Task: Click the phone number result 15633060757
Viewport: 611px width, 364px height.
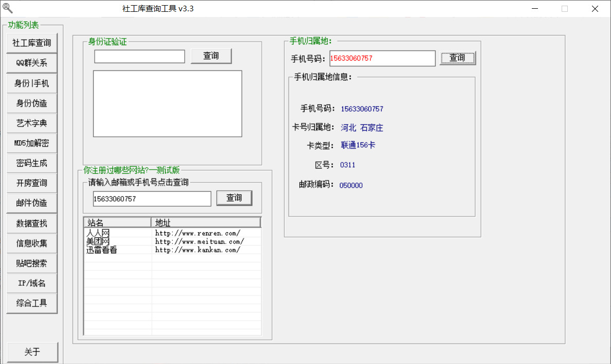Action: (x=362, y=109)
